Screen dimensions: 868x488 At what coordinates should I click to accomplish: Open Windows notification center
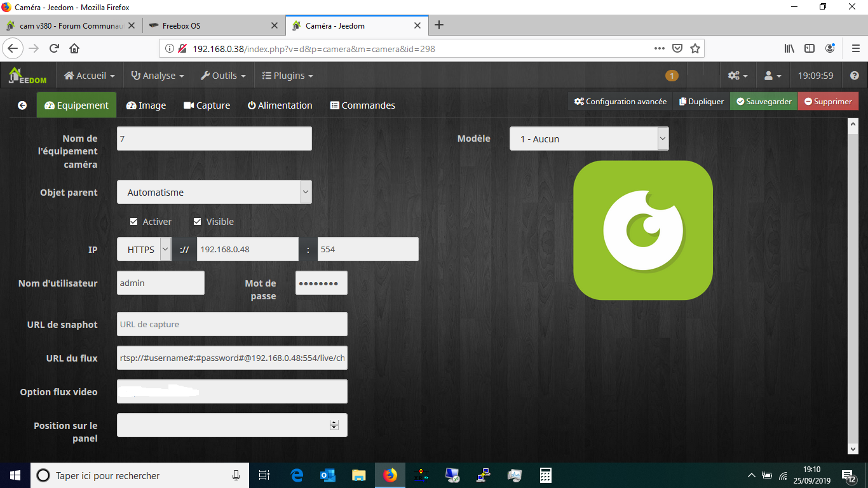tap(848, 475)
